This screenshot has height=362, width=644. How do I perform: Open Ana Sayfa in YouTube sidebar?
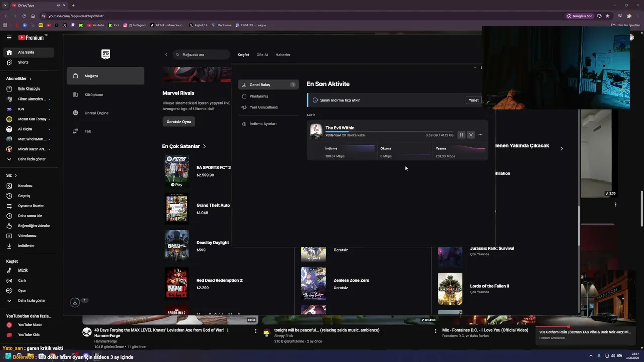(x=28, y=52)
